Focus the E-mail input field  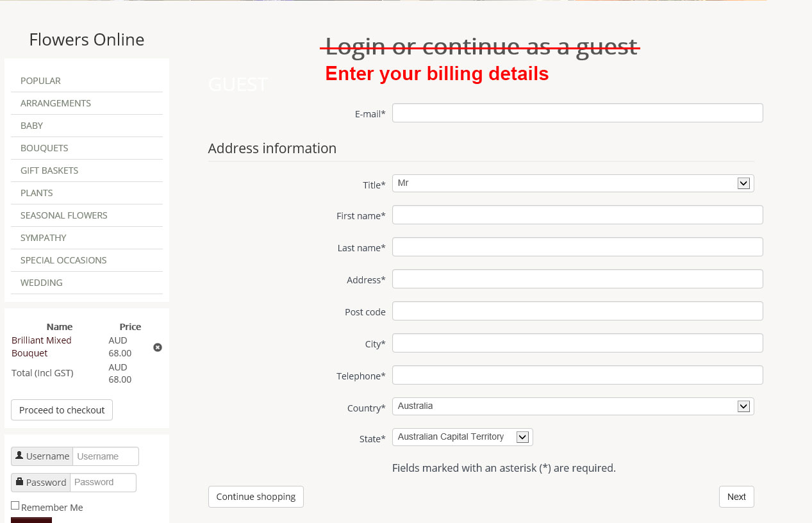click(x=577, y=113)
